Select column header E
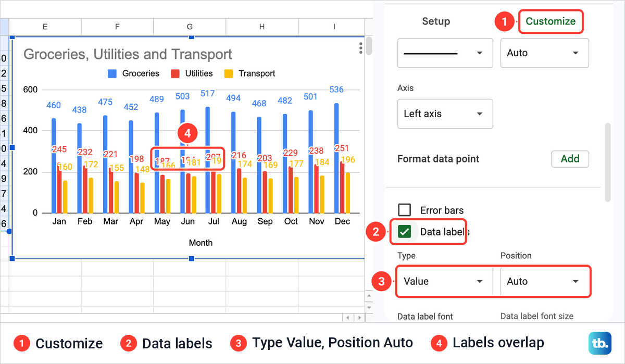625x364 pixels. (x=45, y=27)
